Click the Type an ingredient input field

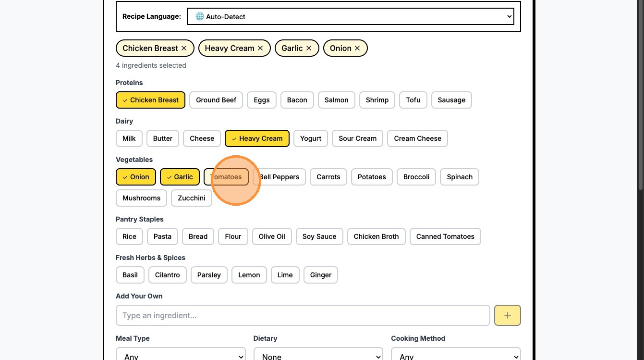(x=303, y=315)
